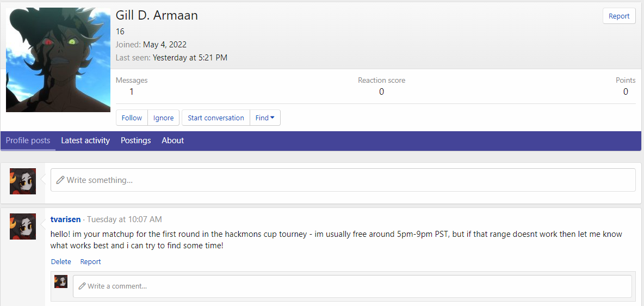Click the tvarisen username link
The image size is (644, 306).
66,219
